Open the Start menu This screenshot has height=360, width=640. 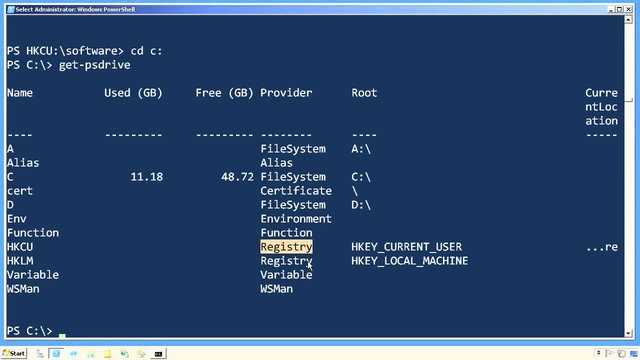coord(14,353)
